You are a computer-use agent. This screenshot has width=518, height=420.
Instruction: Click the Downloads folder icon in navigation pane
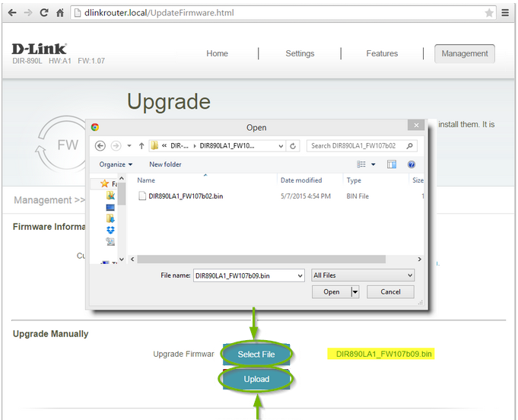tap(110, 218)
